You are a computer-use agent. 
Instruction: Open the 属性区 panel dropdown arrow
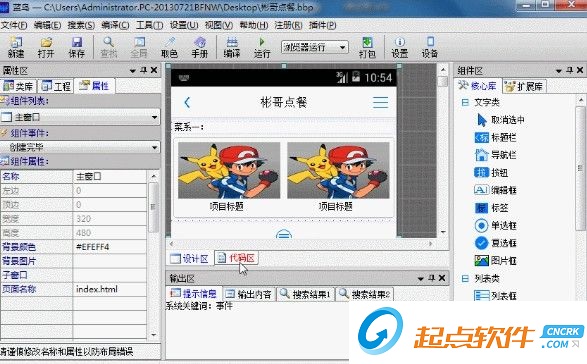point(133,70)
